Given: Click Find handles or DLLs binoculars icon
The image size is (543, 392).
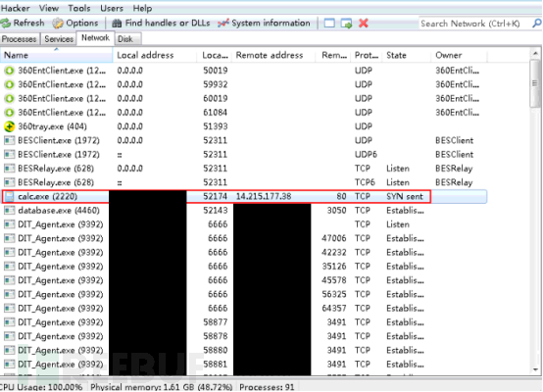Looking at the screenshot, I should pos(117,24).
